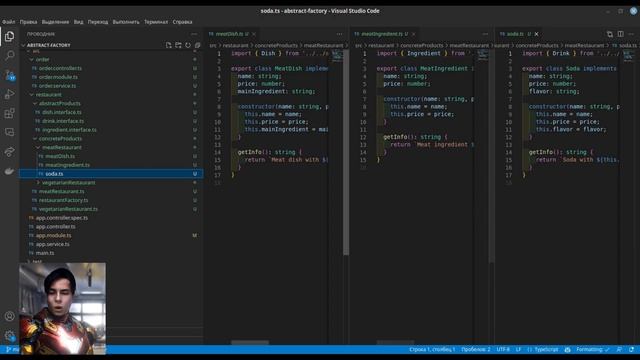Open the Source Control view with badge

pos(9,75)
